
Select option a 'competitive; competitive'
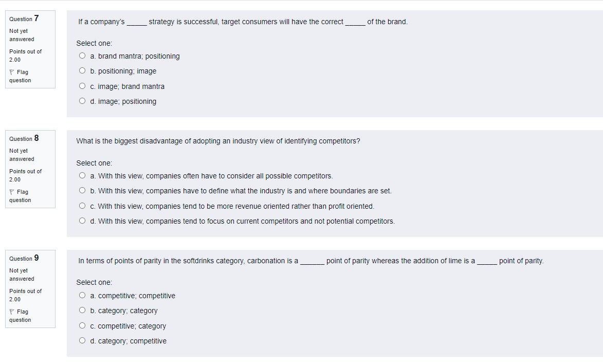point(82,295)
